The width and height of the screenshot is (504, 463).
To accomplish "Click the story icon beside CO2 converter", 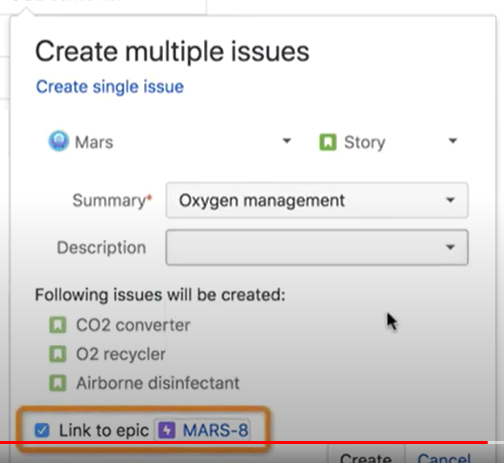I will coord(58,325).
